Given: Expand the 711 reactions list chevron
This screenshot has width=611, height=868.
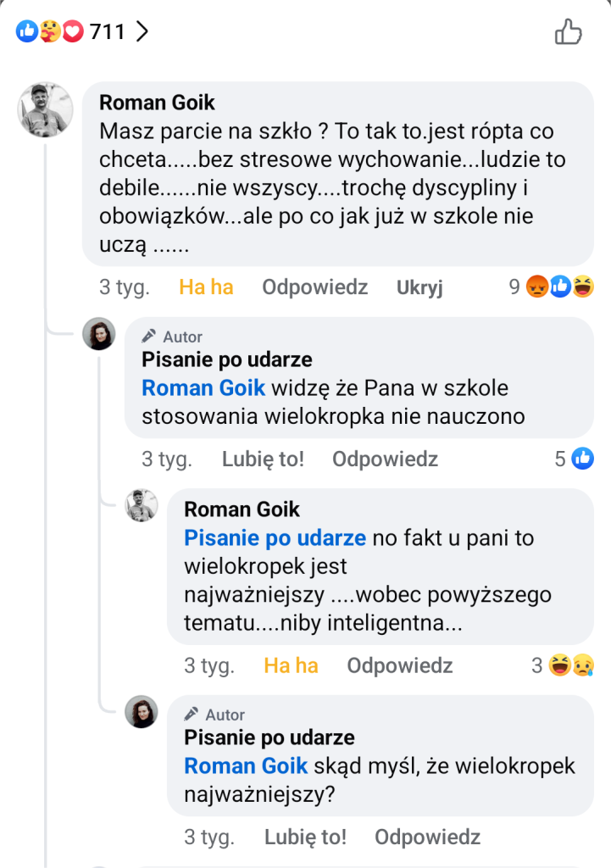Looking at the screenshot, I should point(142,32).
